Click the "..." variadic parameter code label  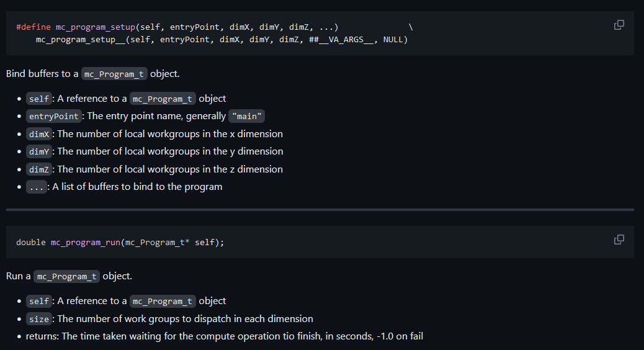click(x=36, y=187)
